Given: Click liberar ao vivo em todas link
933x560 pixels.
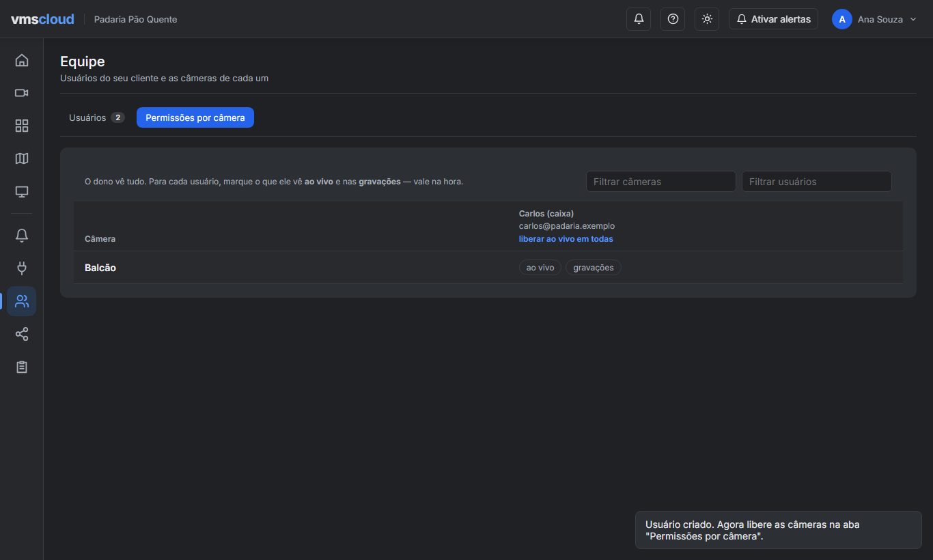Looking at the screenshot, I should pyautogui.click(x=566, y=239).
